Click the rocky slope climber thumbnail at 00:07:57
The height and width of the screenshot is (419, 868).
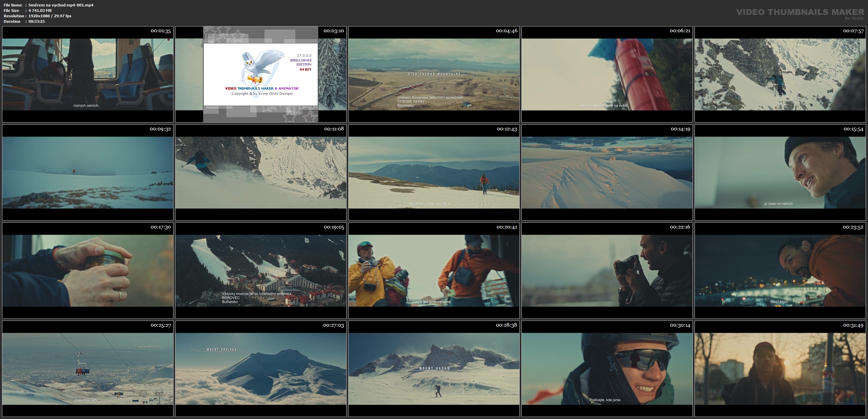click(x=780, y=74)
